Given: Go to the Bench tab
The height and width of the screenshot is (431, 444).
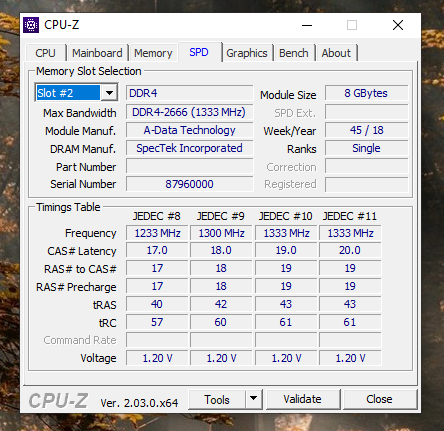Looking at the screenshot, I should 294,53.
